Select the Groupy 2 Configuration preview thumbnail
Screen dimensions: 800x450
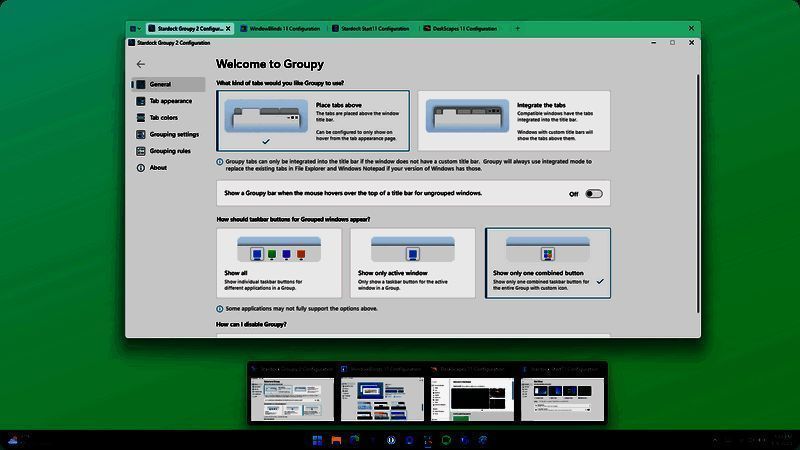pos(292,394)
